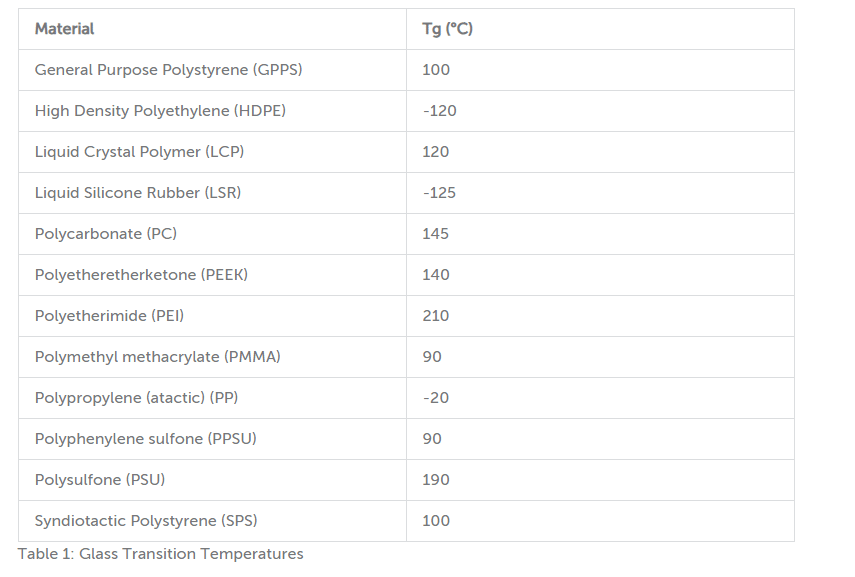Select High Density Polyethylene (HDPE) cell

212,111
